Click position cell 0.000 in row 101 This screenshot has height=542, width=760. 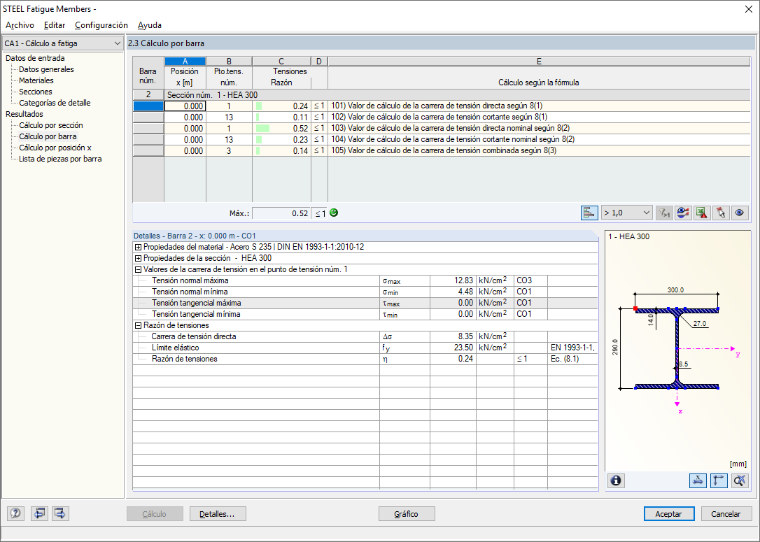[185, 106]
